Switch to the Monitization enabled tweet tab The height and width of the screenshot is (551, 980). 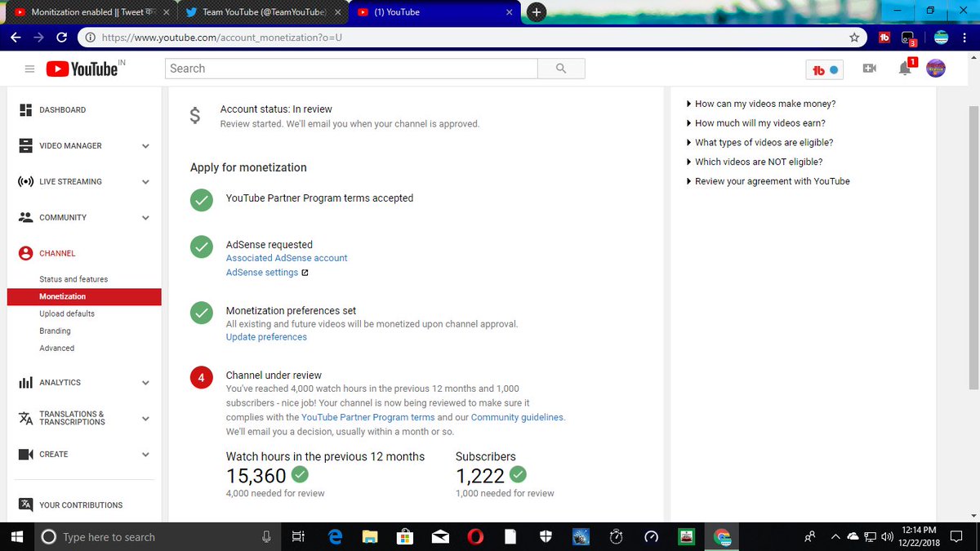pos(91,12)
